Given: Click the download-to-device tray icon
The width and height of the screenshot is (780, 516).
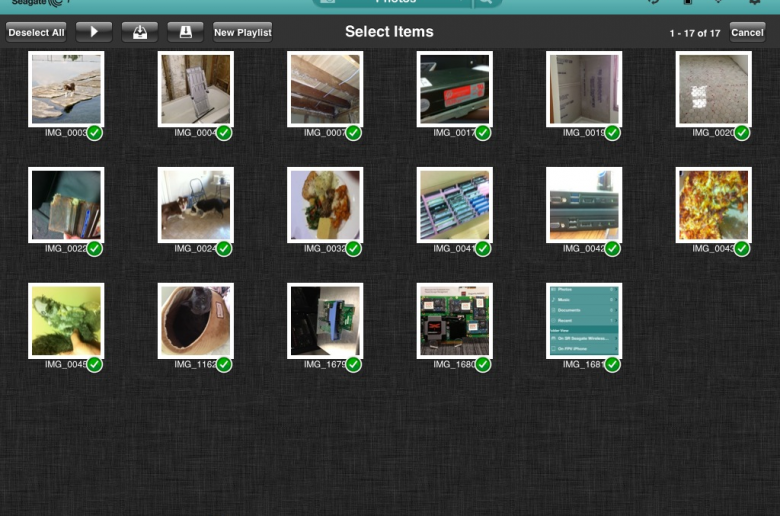Looking at the screenshot, I should pos(140,32).
